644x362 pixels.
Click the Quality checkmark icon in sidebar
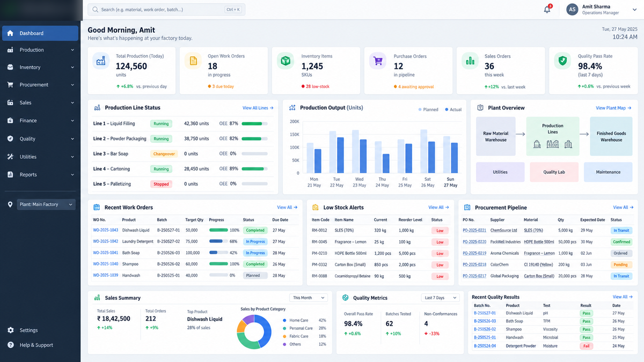pos(10,139)
